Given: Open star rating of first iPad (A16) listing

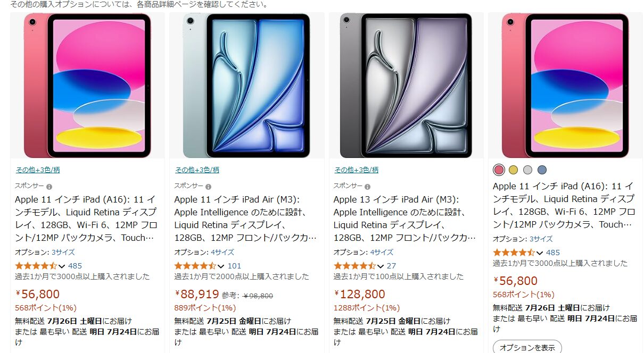Looking at the screenshot, I should 36,266.
